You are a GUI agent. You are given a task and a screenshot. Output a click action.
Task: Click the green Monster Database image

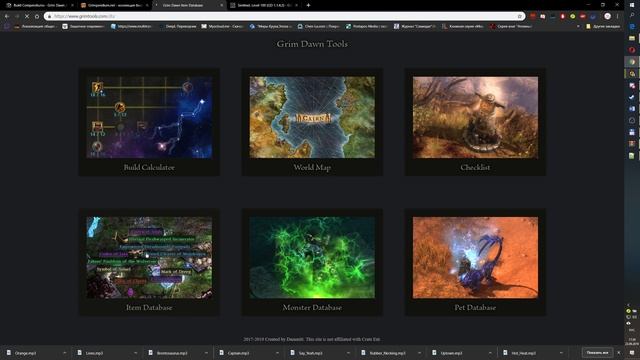[x=312, y=258]
